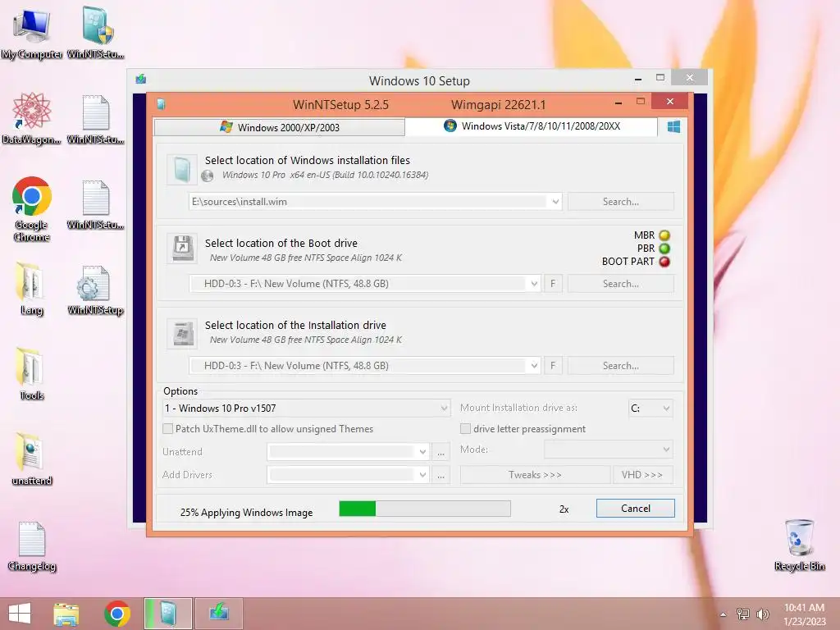This screenshot has width=840, height=630.
Task: Click the Boot drive floppy icon
Action: [x=182, y=248]
